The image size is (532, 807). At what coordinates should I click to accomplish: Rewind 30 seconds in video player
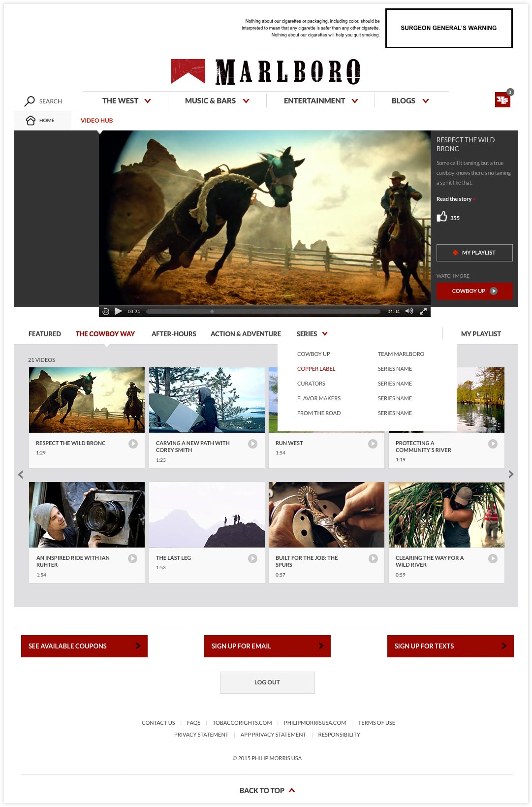tap(105, 311)
